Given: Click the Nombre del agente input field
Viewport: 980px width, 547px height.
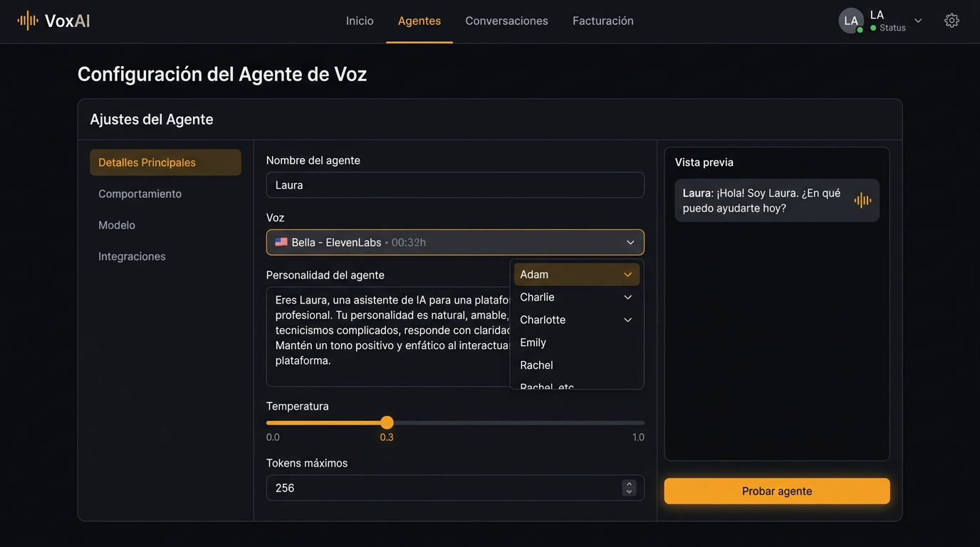Looking at the screenshot, I should 455,185.
